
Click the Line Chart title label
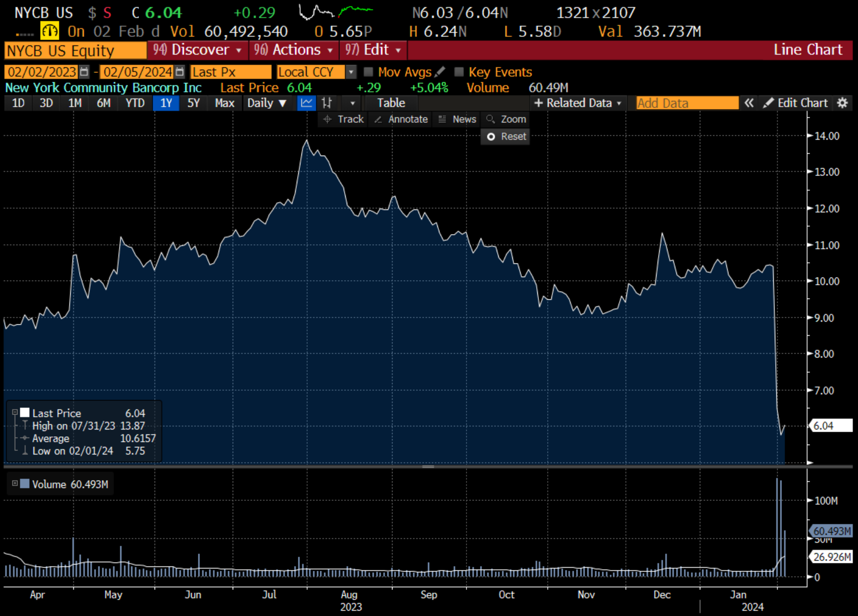[x=807, y=50]
